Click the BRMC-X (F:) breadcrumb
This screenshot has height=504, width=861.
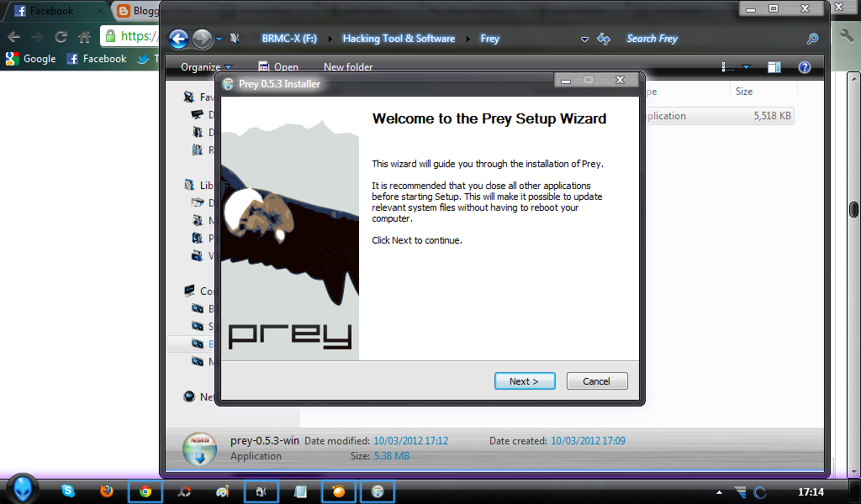(289, 39)
